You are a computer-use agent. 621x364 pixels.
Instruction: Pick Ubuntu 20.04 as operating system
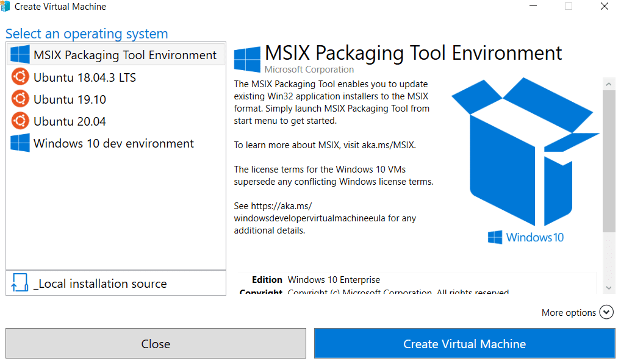(x=116, y=121)
